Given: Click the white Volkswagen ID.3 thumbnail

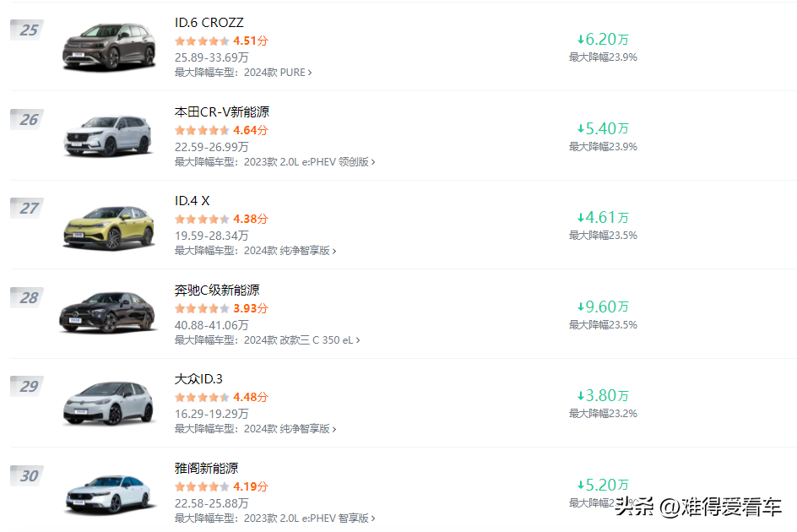Looking at the screenshot, I should click(x=108, y=404).
